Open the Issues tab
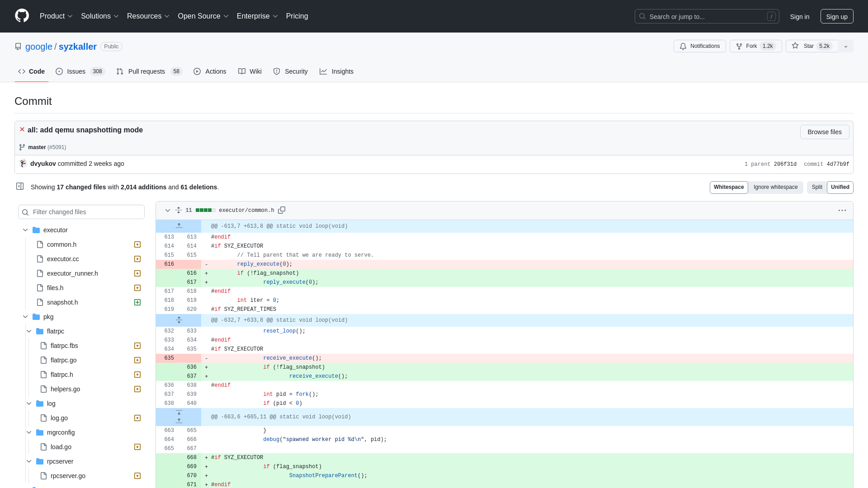Image resolution: width=868 pixels, height=488 pixels. click(x=80, y=71)
